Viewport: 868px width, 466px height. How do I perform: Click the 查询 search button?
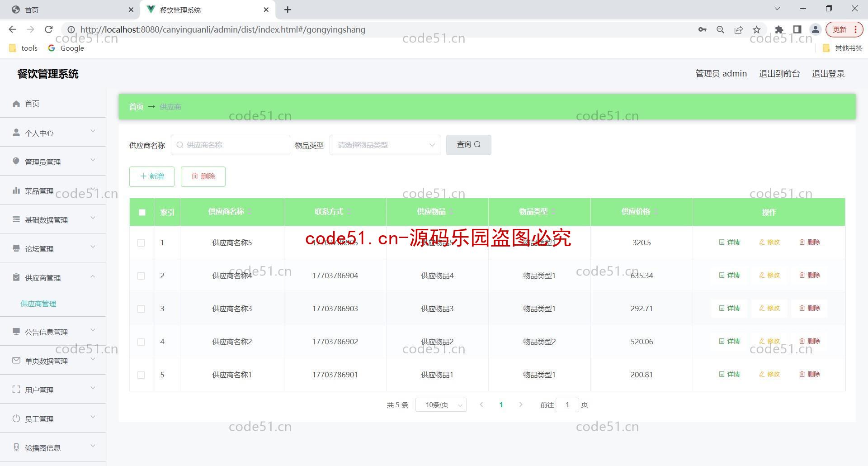click(x=468, y=145)
